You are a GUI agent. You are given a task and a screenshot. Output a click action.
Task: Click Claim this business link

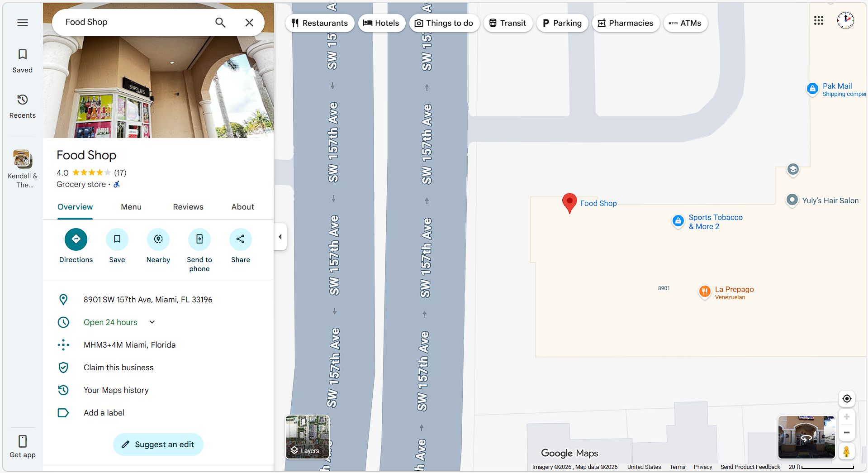(119, 368)
